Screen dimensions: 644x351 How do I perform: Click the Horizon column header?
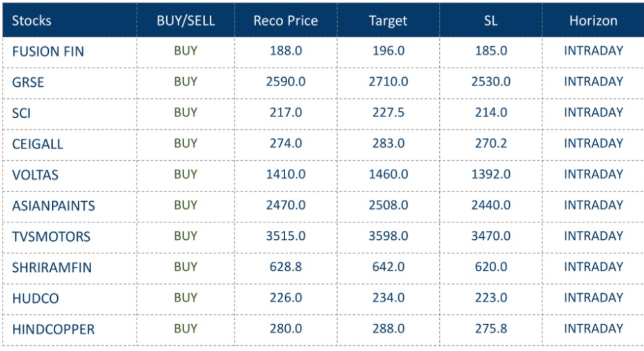click(x=593, y=21)
